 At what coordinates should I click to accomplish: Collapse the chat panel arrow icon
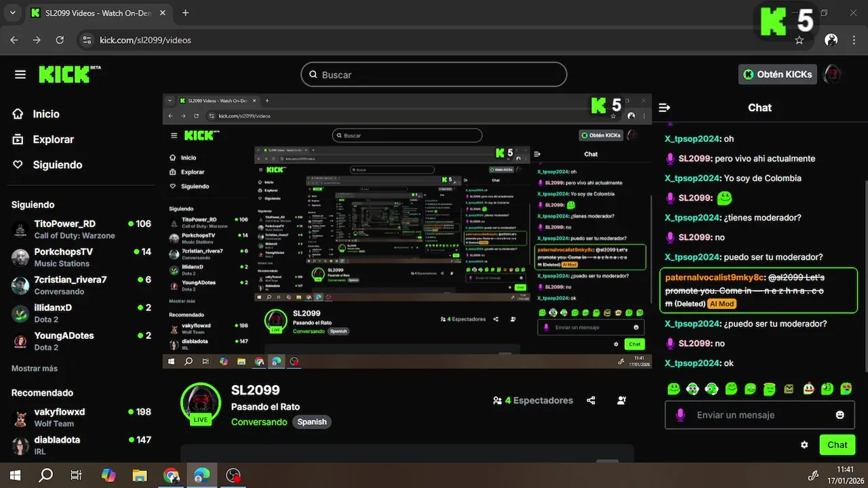coord(665,108)
